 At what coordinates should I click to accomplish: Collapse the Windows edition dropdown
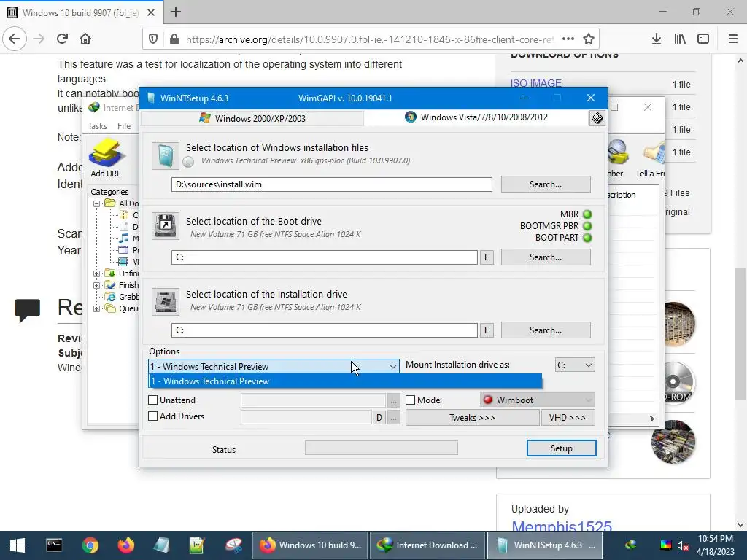tap(392, 366)
